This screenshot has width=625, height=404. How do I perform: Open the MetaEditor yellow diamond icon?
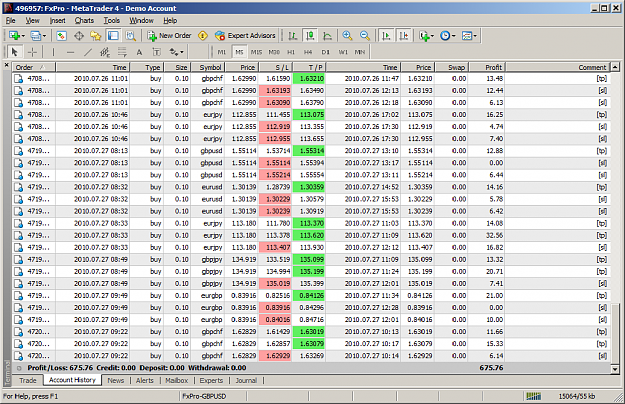203,36
